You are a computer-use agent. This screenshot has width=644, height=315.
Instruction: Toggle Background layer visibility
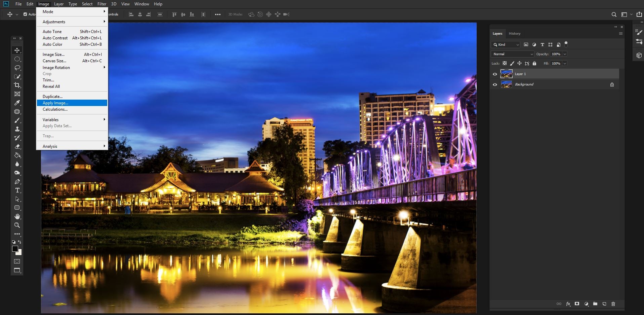495,84
